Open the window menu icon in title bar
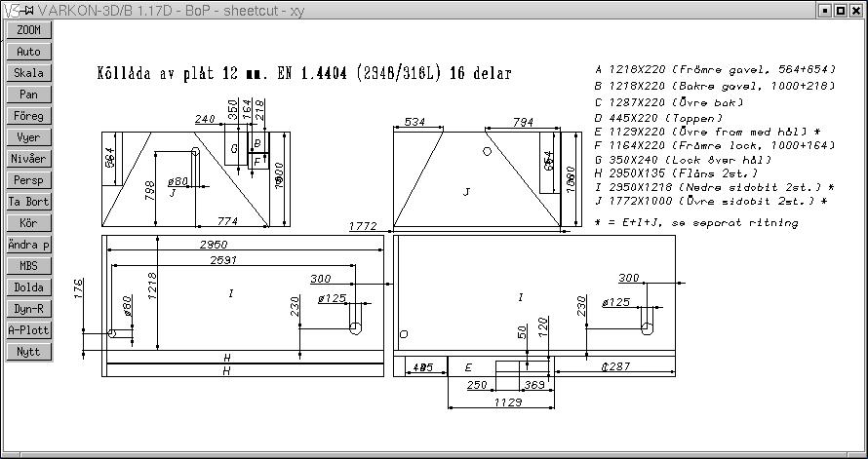Viewport: 868px width, 459px height. (x=11, y=10)
